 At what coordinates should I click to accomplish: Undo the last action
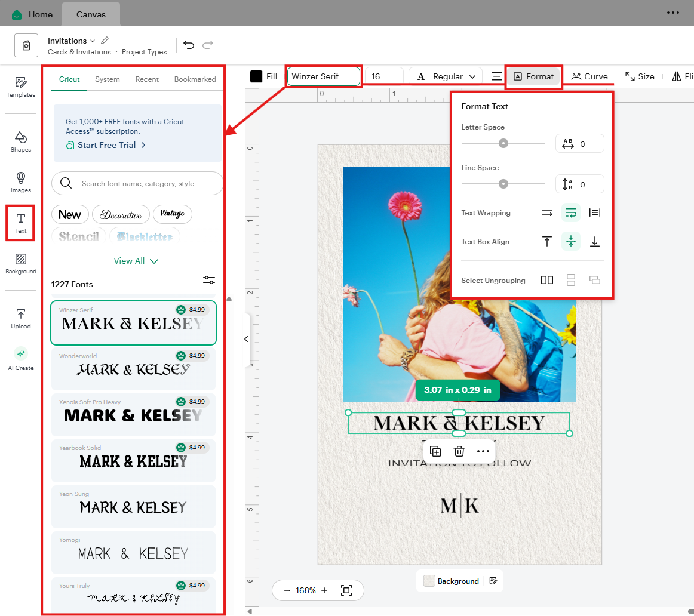[189, 45]
